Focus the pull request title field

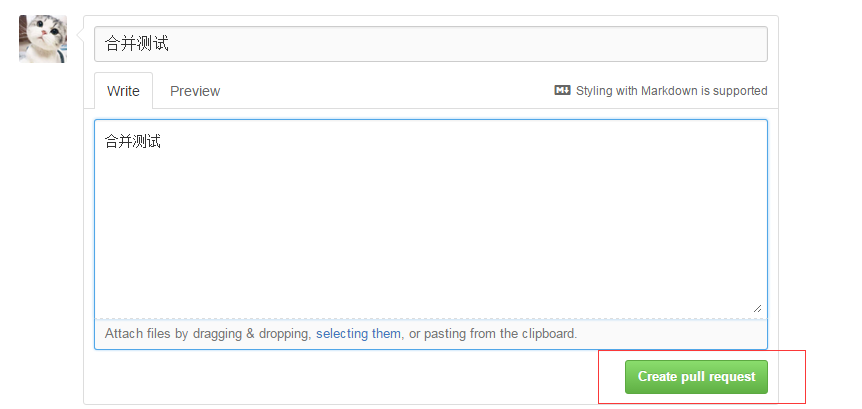(x=430, y=44)
